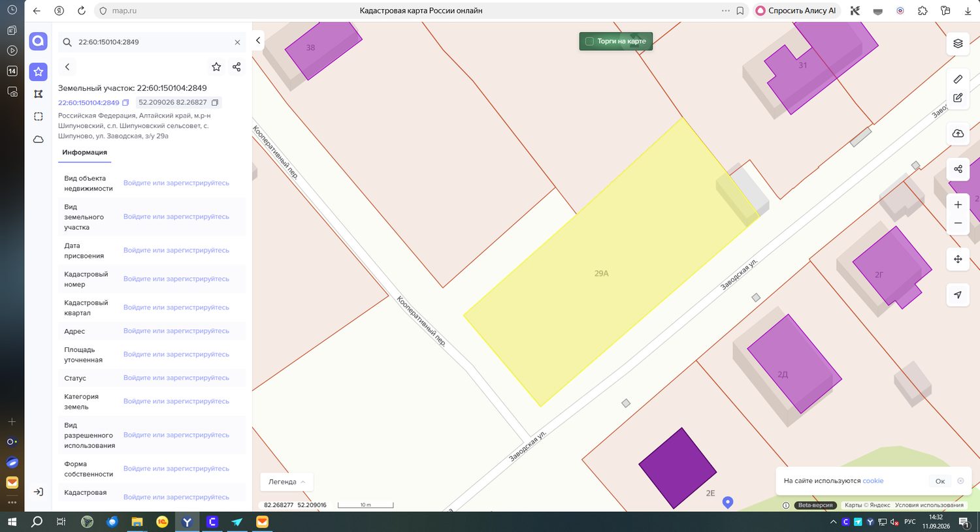The image size is (980, 532).
Task: Add the land plot to favorites (star outline)
Action: pyautogui.click(x=216, y=67)
